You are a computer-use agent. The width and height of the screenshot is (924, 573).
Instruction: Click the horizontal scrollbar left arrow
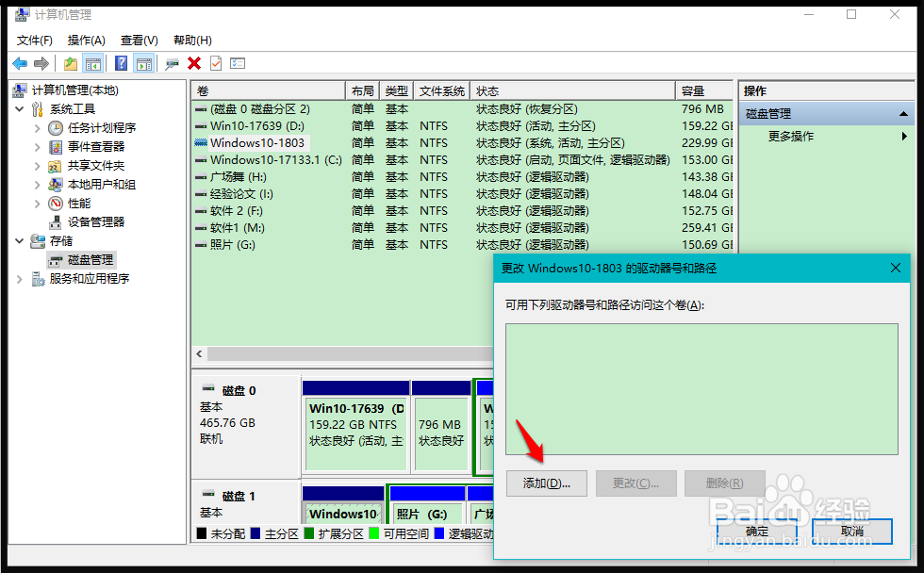click(x=199, y=354)
